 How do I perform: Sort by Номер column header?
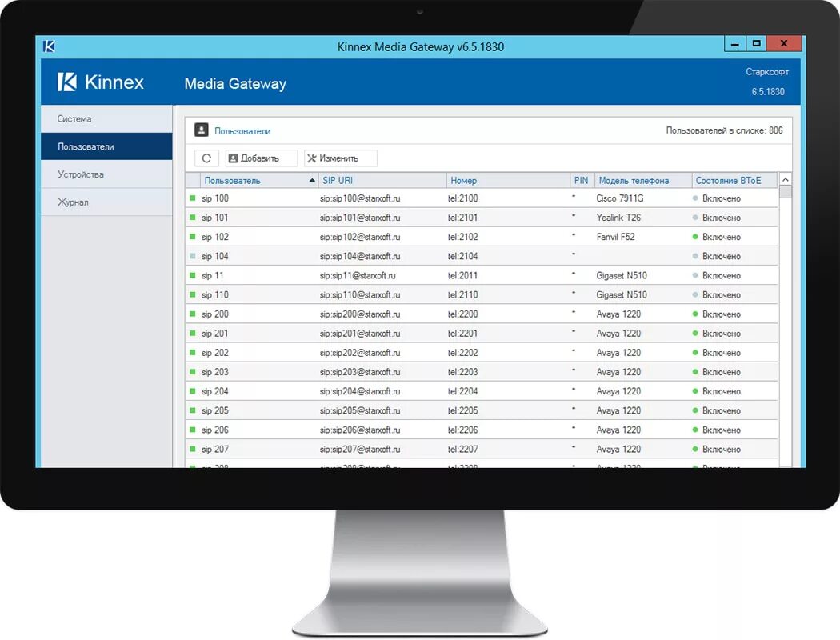point(508,181)
